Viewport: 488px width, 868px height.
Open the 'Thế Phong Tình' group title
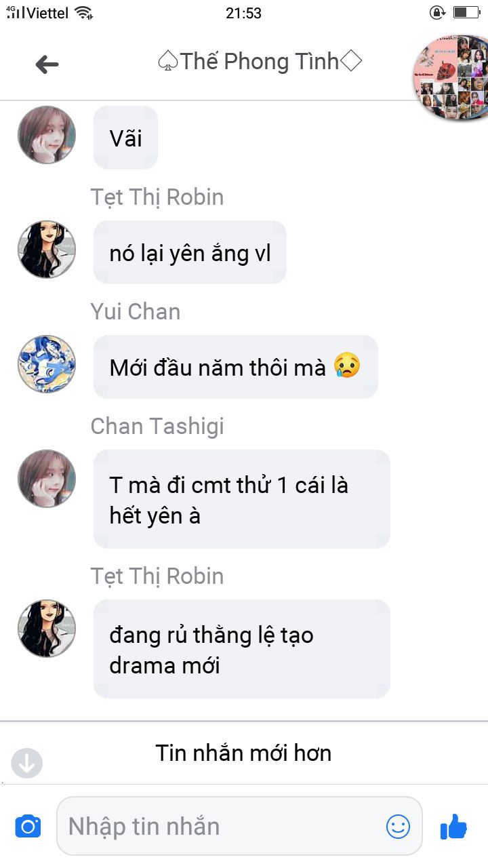point(260,62)
